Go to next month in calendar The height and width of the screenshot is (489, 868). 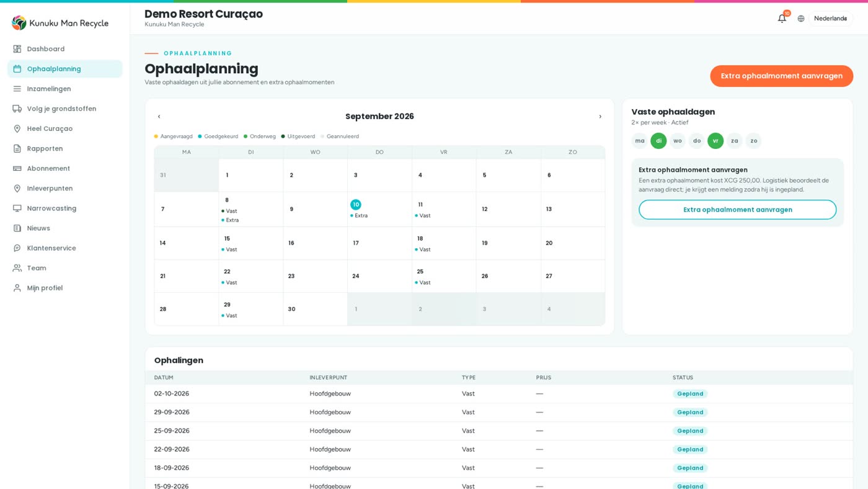coord(600,117)
